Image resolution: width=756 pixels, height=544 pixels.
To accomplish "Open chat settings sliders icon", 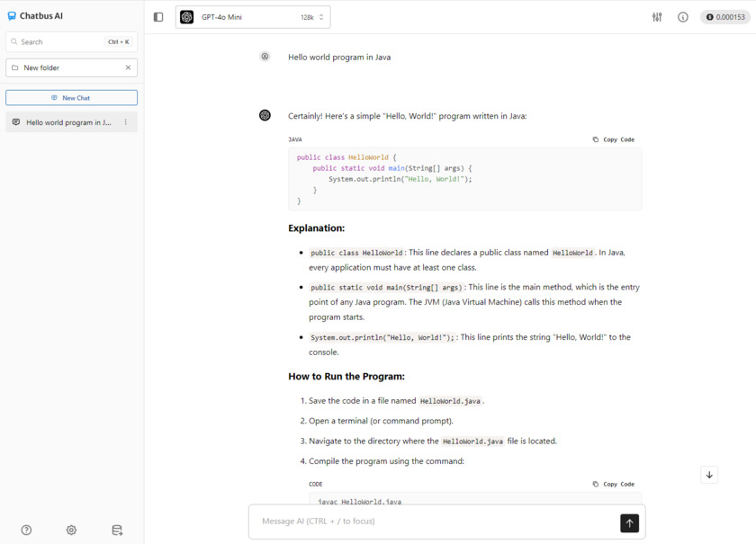I will tap(657, 17).
